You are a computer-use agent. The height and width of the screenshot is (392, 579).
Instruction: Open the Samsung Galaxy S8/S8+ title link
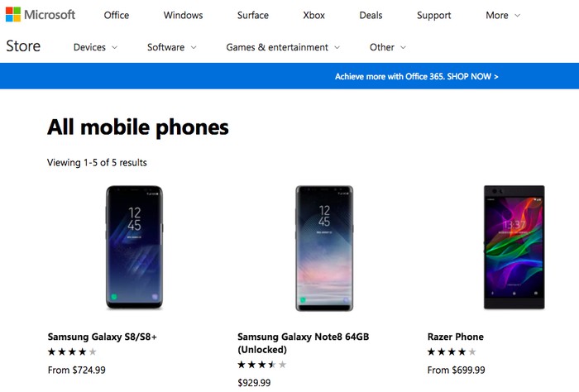coord(102,337)
